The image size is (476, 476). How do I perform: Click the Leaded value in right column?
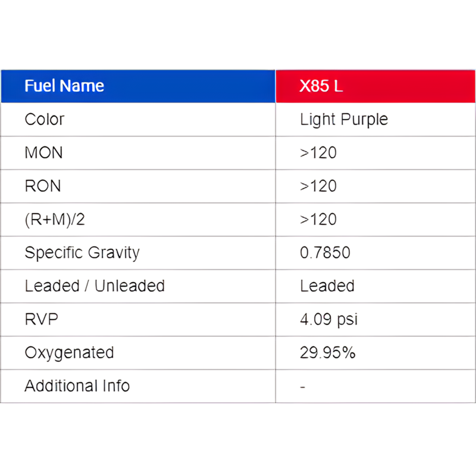point(327,286)
